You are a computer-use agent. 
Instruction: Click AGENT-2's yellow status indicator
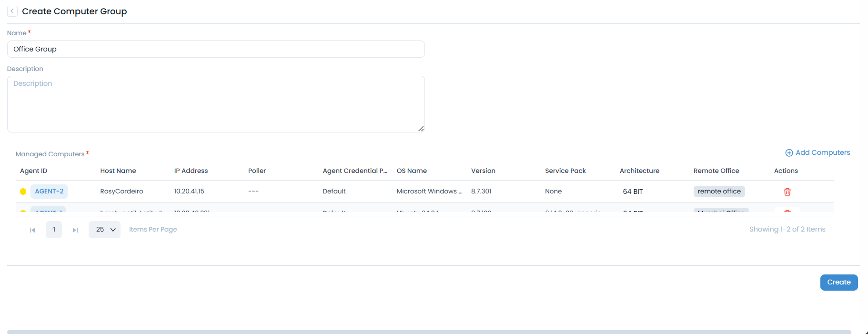point(23,192)
